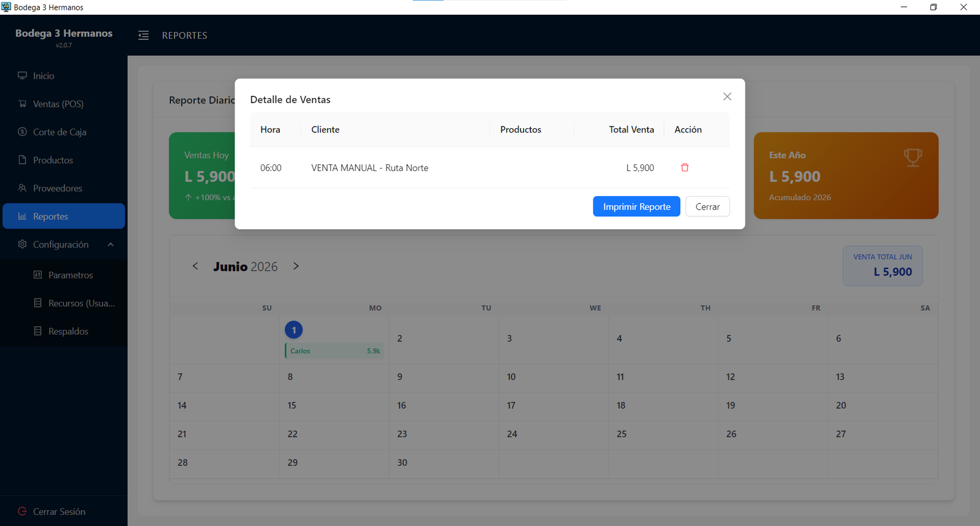Go to next month after Junio 2026
The height and width of the screenshot is (526, 980).
coord(296,266)
